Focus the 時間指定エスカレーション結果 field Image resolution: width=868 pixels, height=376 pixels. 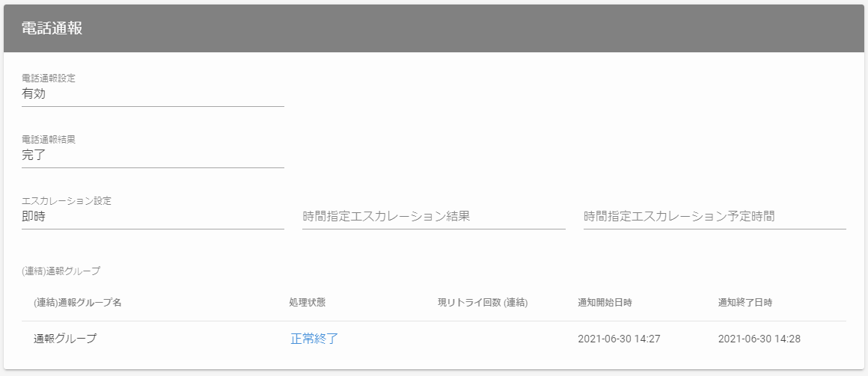click(x=433, y=217)
